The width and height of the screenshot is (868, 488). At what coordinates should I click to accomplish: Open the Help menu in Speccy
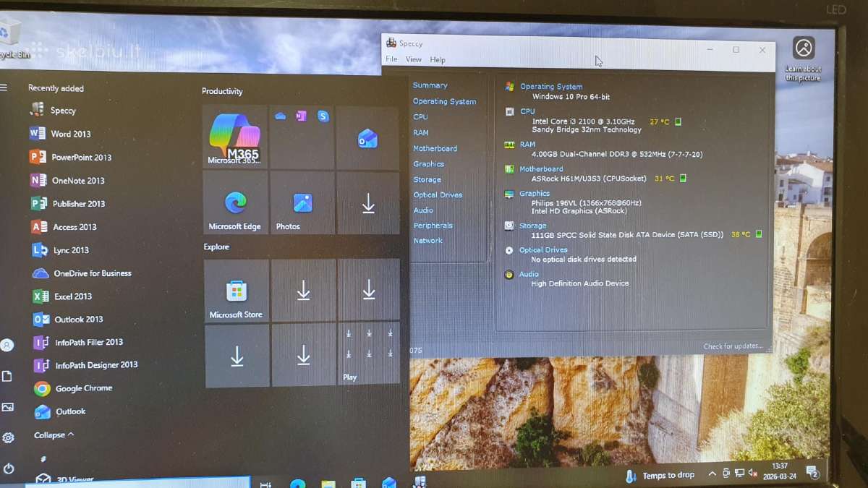tap(438, 59)
